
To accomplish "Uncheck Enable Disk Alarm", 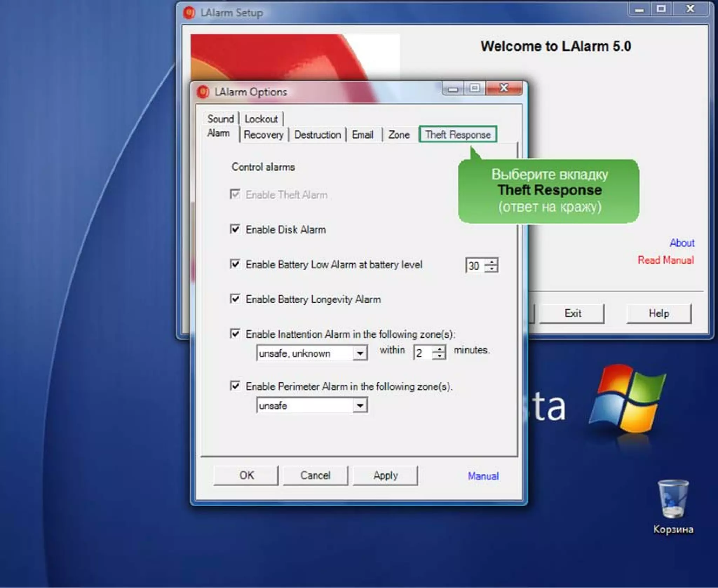I will 235,229.
